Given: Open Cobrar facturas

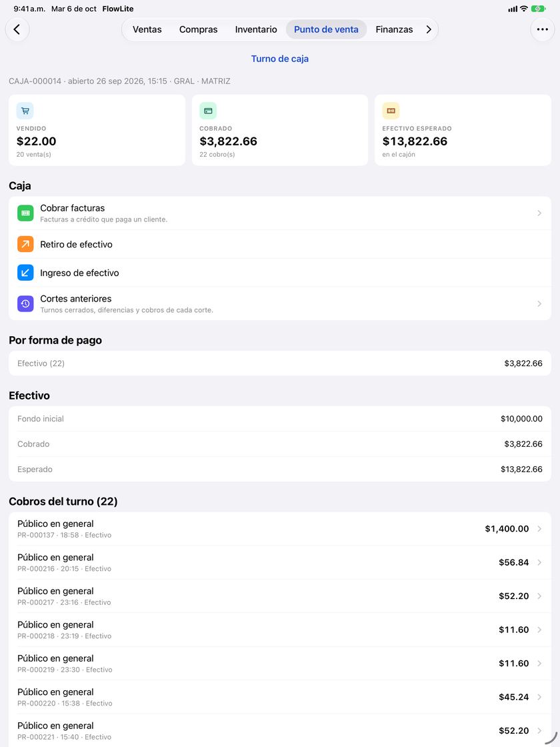Looking at the screenshot, I should click(x=280, y=213).
